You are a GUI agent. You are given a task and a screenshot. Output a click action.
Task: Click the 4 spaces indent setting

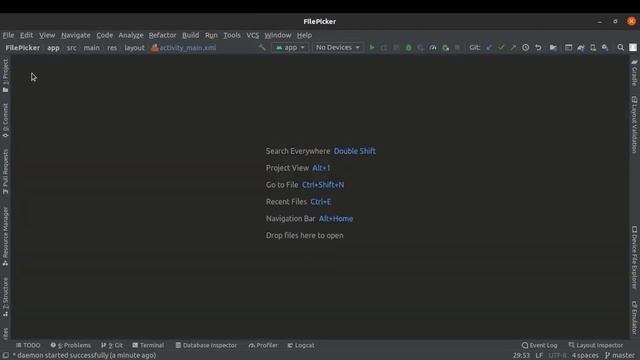click(x=585, y=356)
